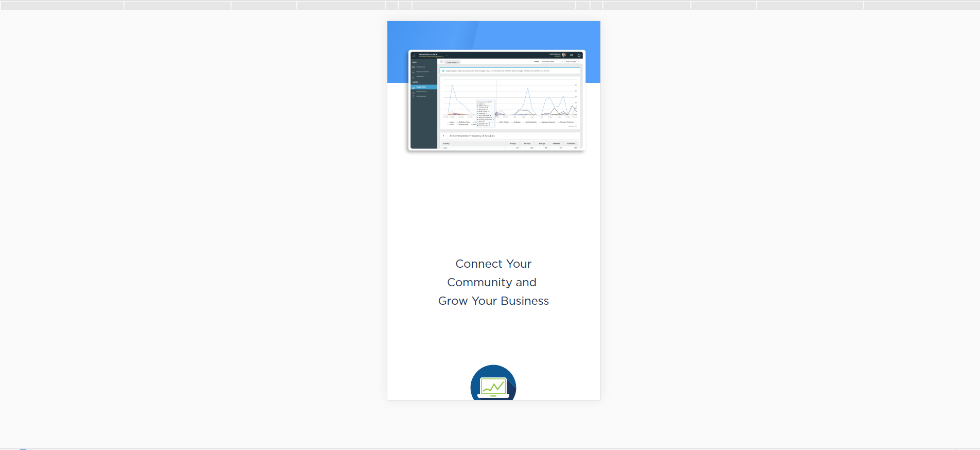
Task: Select Cost Savings dollar item in sidebar
Action: coord(420,96)
